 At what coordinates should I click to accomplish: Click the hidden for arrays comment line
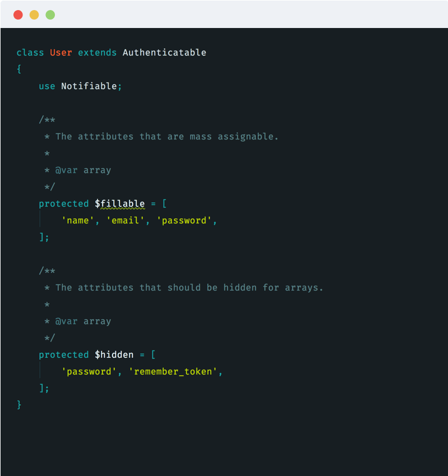[184, 288]
